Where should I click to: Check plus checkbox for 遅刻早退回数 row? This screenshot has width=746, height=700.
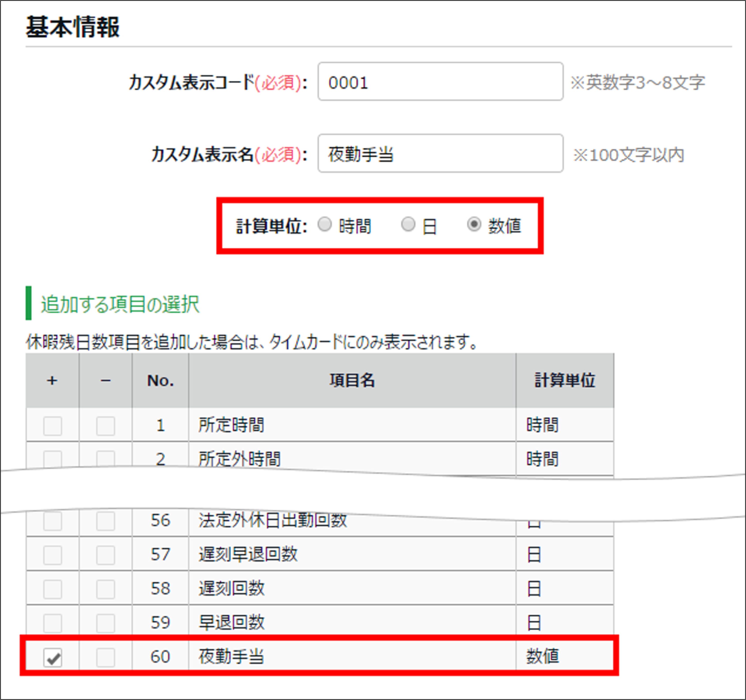pyautogui.click(x=53, y=555)
